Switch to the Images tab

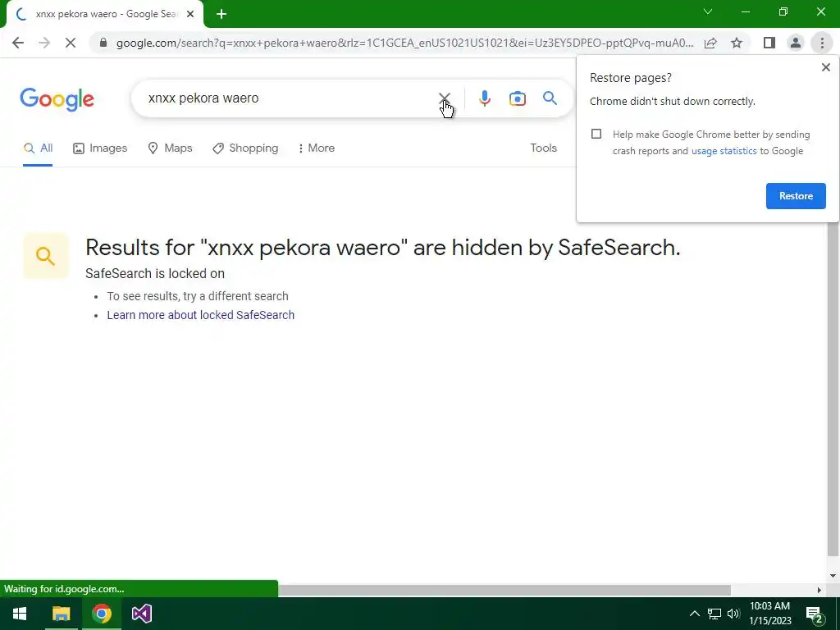(x=100, y=148)
